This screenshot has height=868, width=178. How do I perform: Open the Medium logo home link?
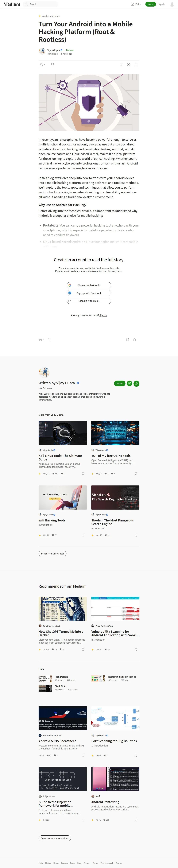(x=12, y=4)
